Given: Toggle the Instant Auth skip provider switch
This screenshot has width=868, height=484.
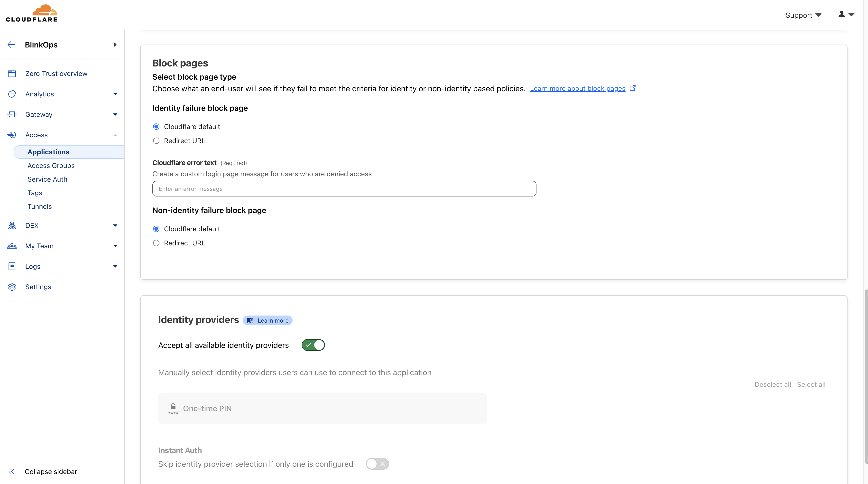Looking at the screenshot, I should click(x=377, y=464).
